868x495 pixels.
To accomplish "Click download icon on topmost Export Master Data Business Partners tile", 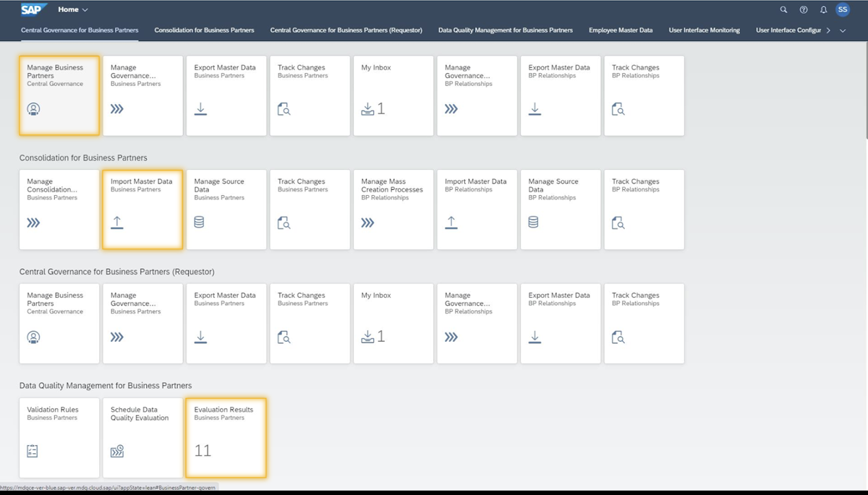I will click(x=200, y=109).
